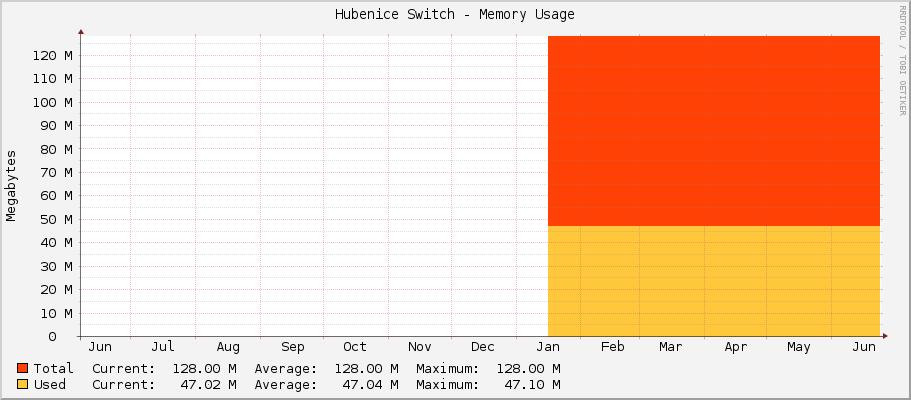Click the Apr x-axis month label
Image resolution: width=911 pixels, height=400 pixels.
736,347
